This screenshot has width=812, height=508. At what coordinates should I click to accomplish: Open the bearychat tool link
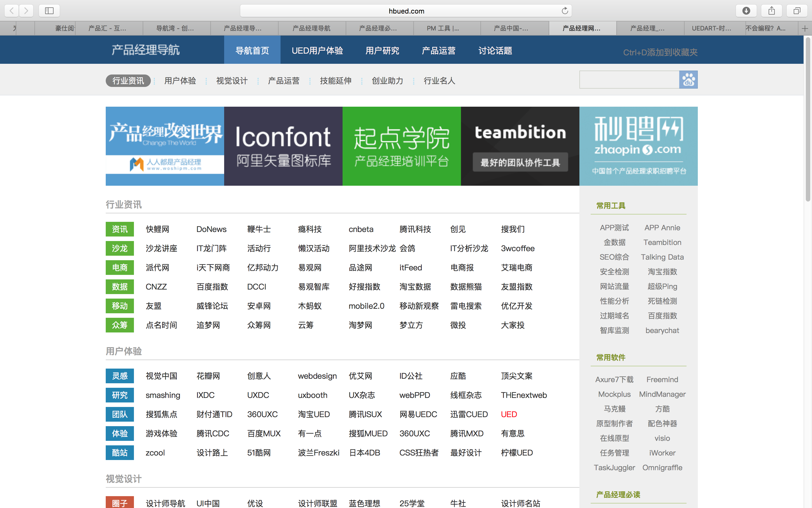point(662,330)
